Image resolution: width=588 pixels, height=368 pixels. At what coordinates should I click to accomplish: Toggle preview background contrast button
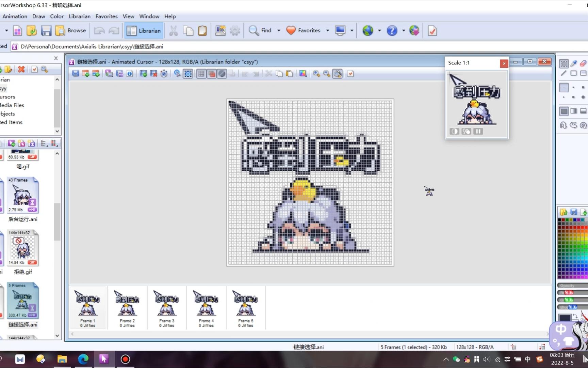coord(454,131)
